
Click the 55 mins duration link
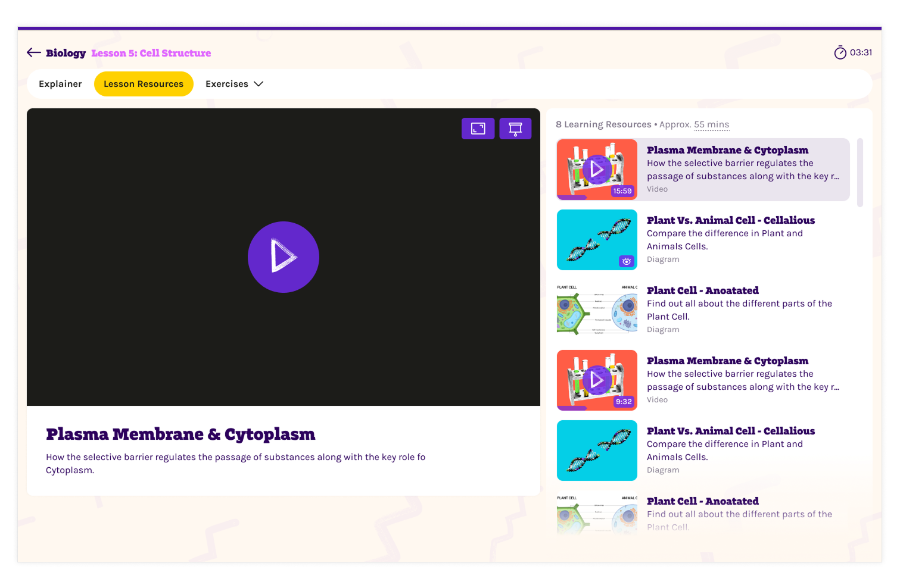(712, 124)
